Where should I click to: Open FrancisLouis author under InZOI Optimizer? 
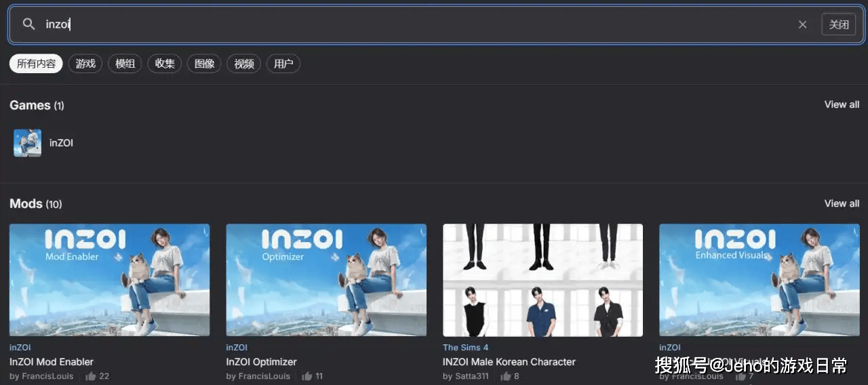pos(264,376)
